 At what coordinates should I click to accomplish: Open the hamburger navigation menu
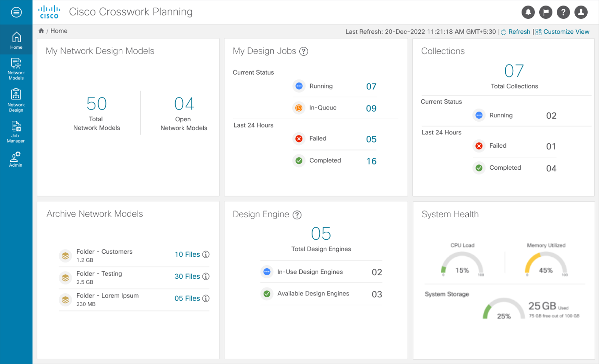(16, 12)
